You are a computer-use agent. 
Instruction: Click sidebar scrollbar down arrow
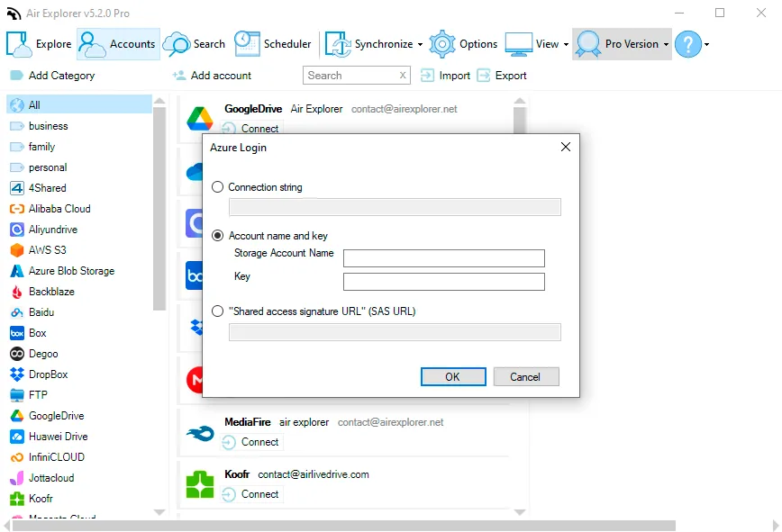[x=159, y=511]
